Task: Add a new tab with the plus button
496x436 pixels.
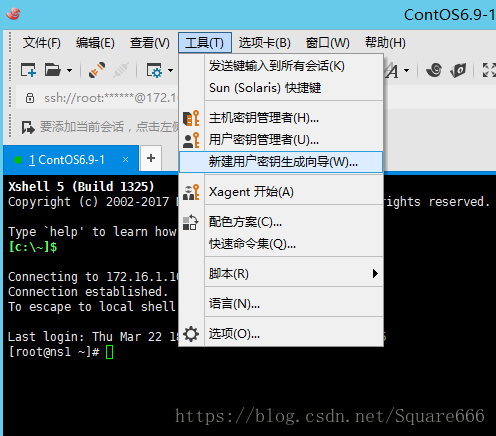Action: click(151, 158)
